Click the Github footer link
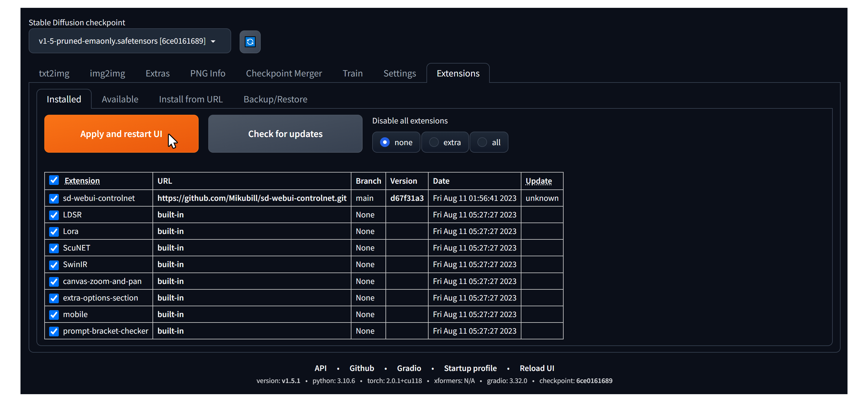868x402 pixels. coord(362,368)
